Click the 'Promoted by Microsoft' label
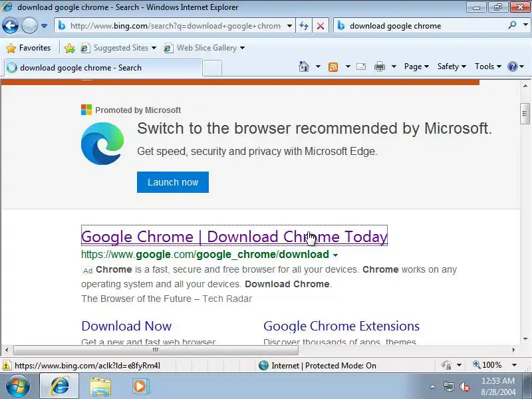The image size is (532, 399). 138,110
